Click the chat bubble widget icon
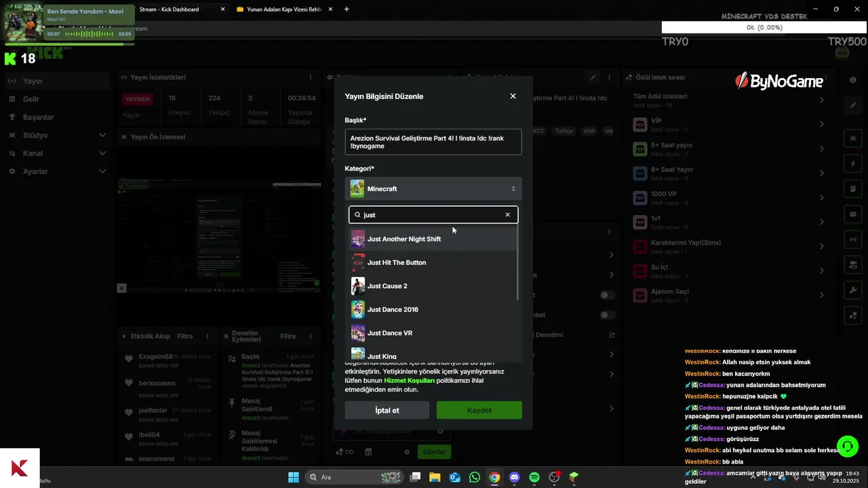 [x=853, y=214]
